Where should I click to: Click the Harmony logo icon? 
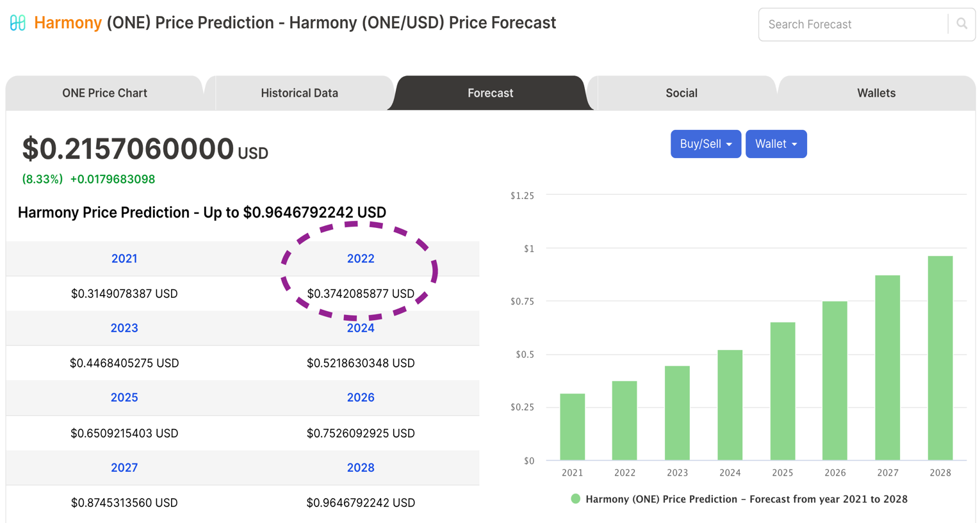pos(18,23)
